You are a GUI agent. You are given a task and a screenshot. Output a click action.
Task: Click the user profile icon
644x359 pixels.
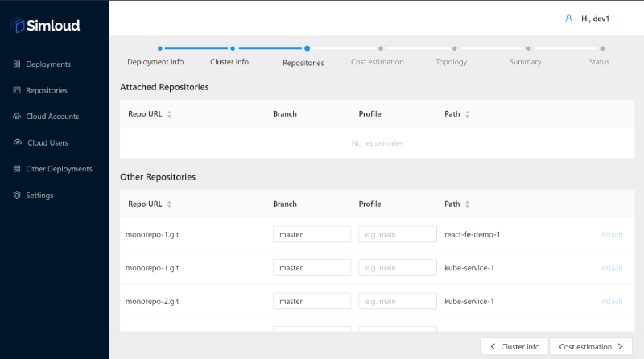click(569, 18)
